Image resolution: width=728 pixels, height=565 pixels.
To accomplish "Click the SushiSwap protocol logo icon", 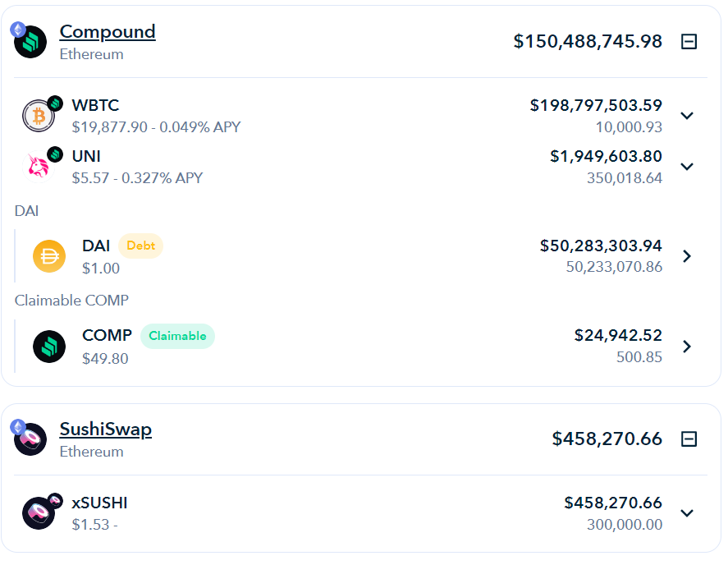I will [x=30, y=439].
